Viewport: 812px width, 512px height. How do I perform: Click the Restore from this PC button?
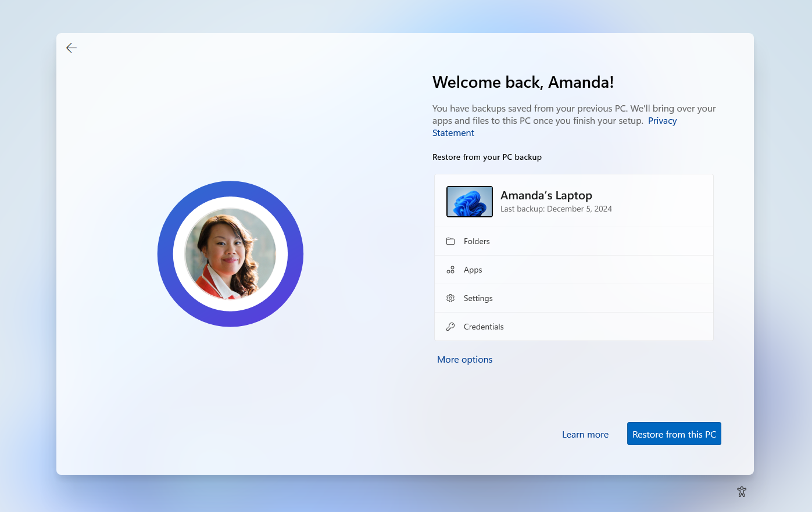click(x=674, y=434)
